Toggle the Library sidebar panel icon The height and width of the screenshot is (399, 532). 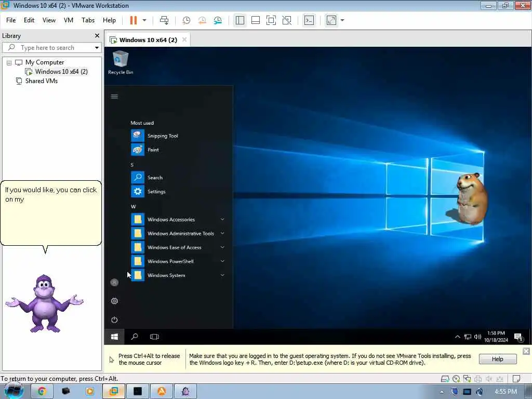tap(240, 20)
